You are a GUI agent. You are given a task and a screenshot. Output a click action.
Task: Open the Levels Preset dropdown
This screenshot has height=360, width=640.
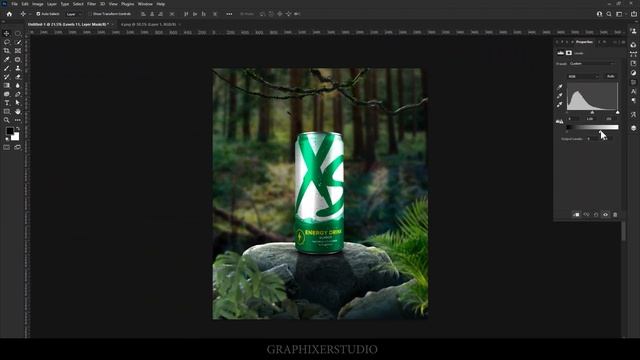click(x=592, y=64)
